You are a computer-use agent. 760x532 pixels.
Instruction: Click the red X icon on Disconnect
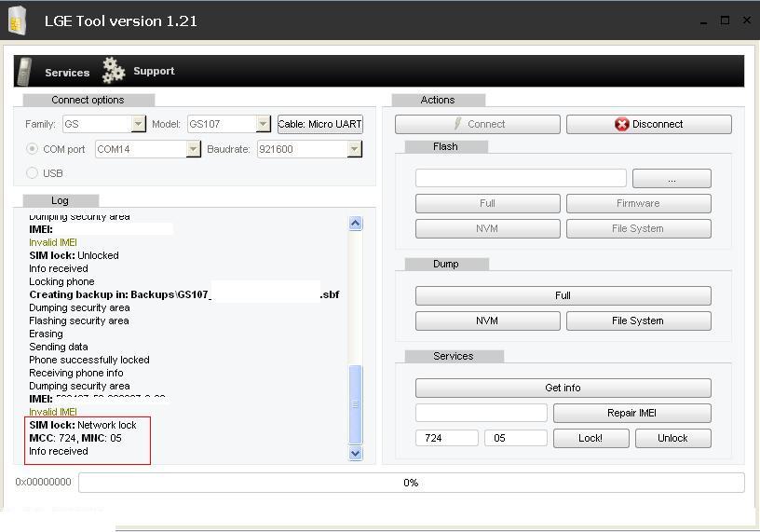point(622,124)
